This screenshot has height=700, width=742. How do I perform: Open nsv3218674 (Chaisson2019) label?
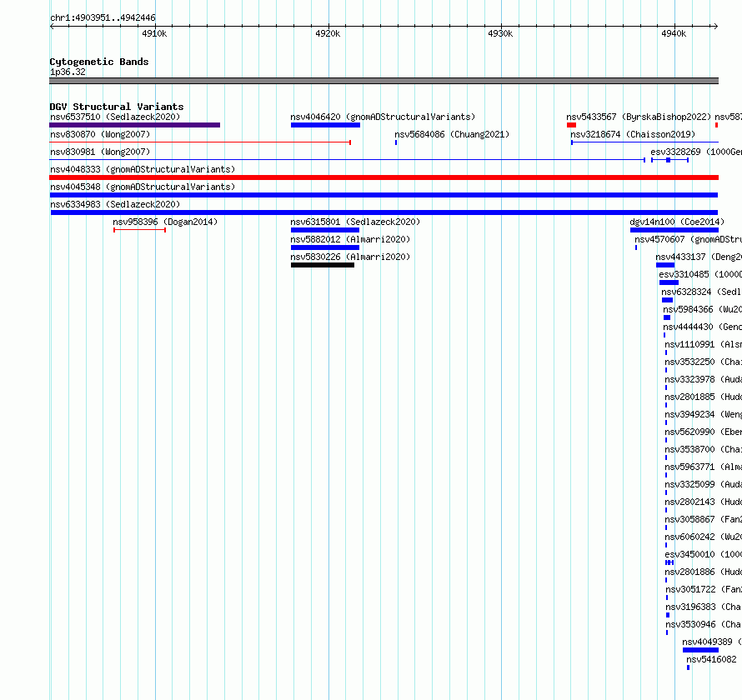point(633,134)
